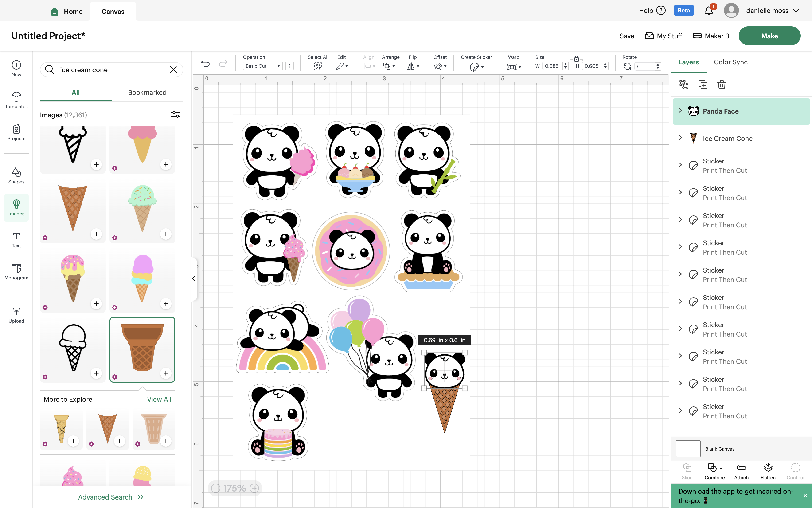Viewport: 812px width, 508px height.
Task: Zoom out with the minus button
Action: (x=216, y=488)
